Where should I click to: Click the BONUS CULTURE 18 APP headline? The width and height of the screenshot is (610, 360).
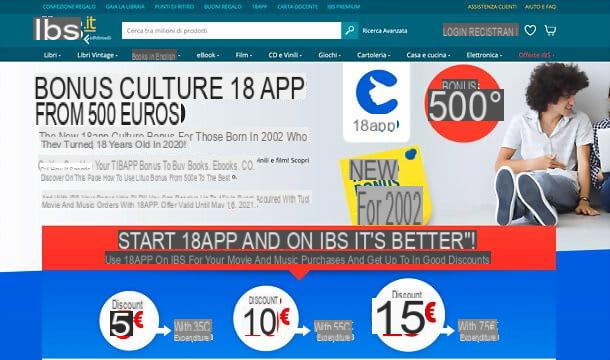pos(170,88)
